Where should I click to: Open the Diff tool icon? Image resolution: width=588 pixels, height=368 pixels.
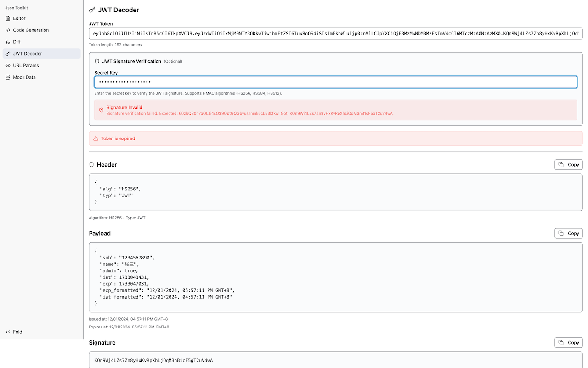pyautogui.click(x=7, y=41)
